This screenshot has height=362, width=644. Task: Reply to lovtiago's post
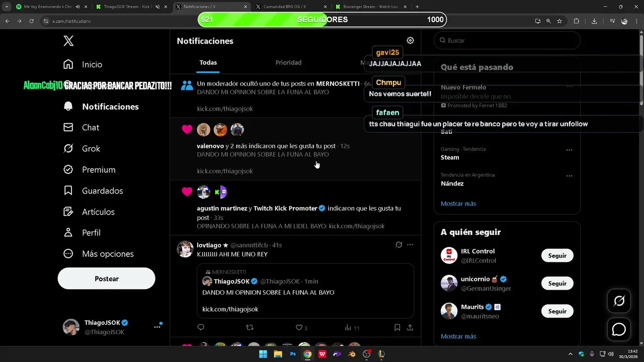pyautogui.click(x=201, y=327)
